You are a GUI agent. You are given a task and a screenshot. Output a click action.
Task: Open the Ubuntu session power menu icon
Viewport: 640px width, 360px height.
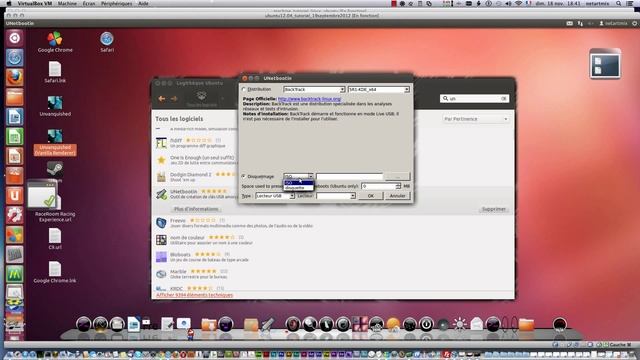pos(635,23)
